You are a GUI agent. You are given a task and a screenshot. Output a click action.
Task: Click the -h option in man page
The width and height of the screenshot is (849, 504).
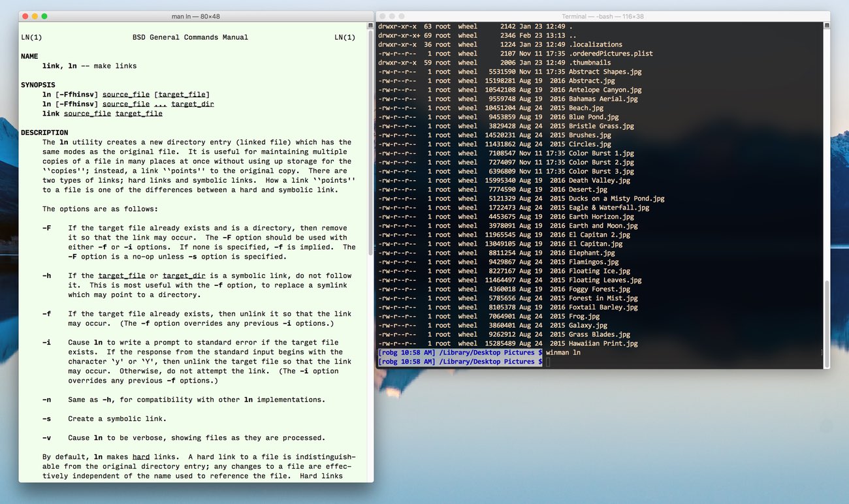[47, 276]
